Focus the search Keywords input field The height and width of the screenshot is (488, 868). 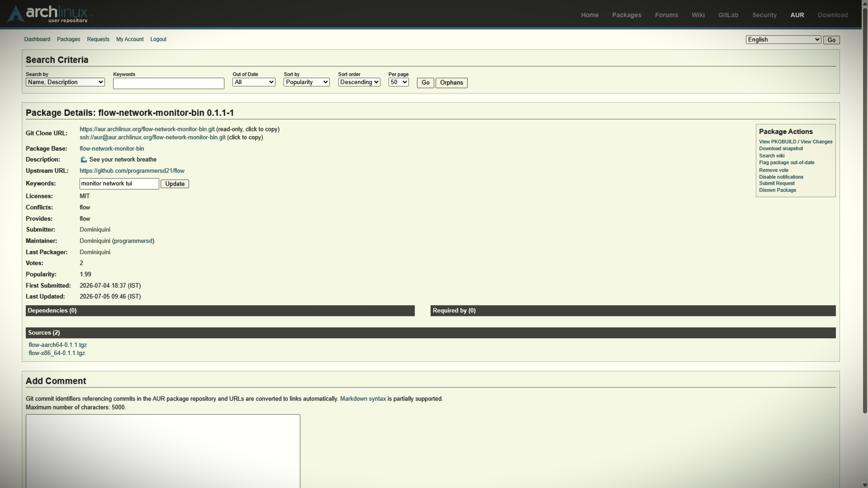pos(169,83)
